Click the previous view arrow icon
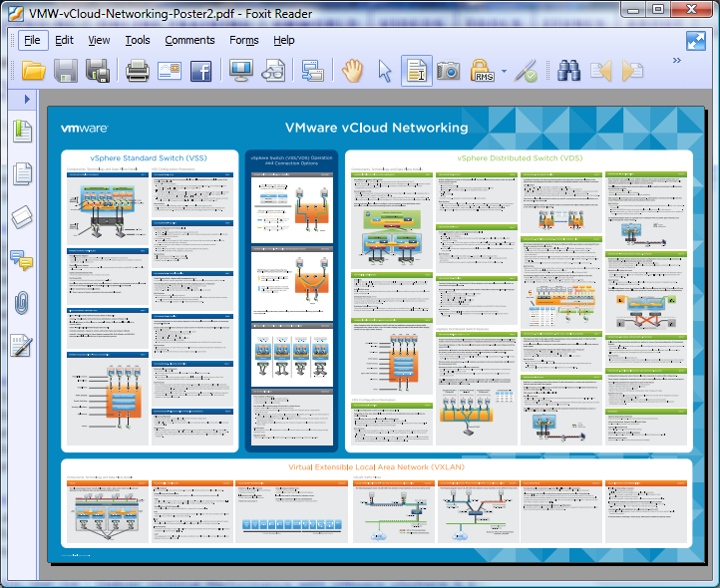Viewport: 720px width, 588px height. 600,71
